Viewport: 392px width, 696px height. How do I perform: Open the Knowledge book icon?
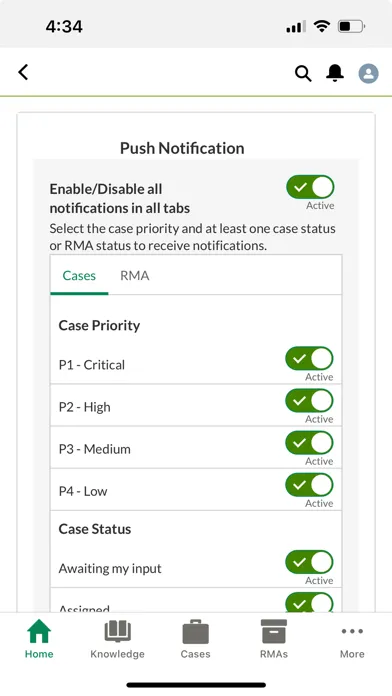[x=118, y=639]
